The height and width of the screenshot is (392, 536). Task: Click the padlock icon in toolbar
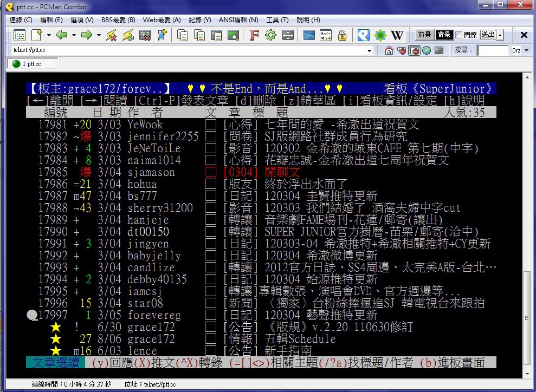tap(342, 35)
